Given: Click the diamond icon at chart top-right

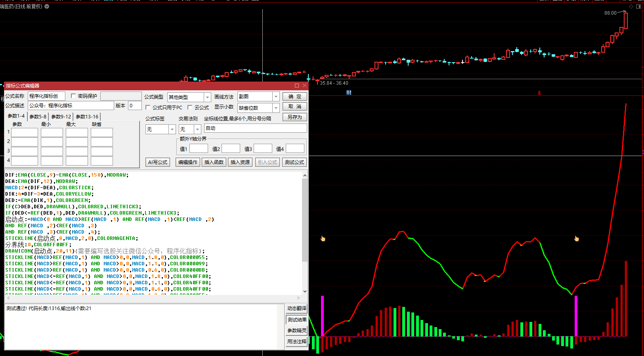Looking at the screenshot, I should click(631, 7).
